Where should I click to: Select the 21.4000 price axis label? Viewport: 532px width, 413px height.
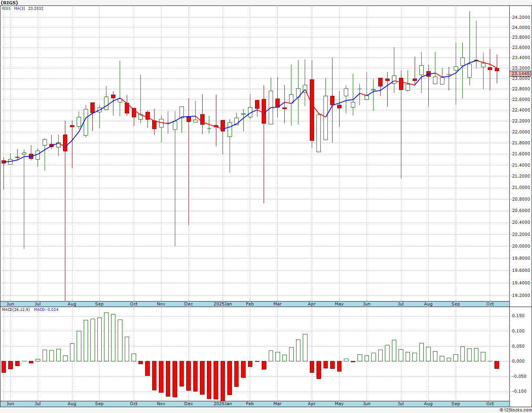(520, 165)
